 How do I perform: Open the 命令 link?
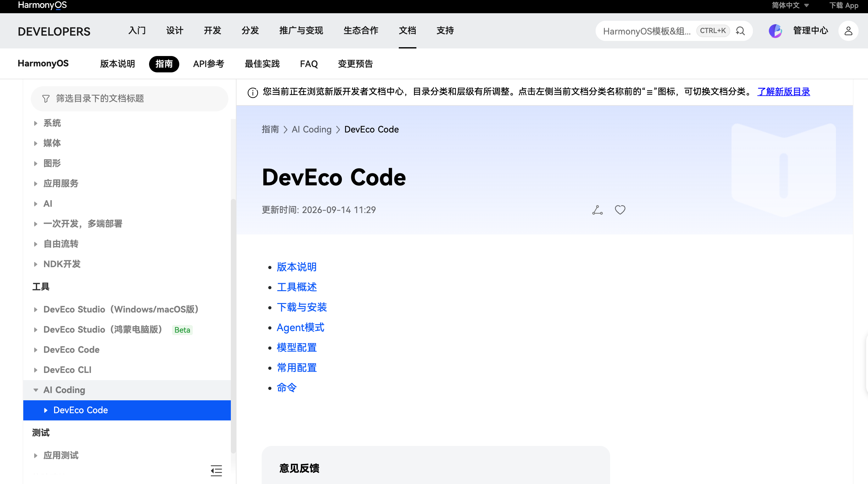tap(287, 388)
